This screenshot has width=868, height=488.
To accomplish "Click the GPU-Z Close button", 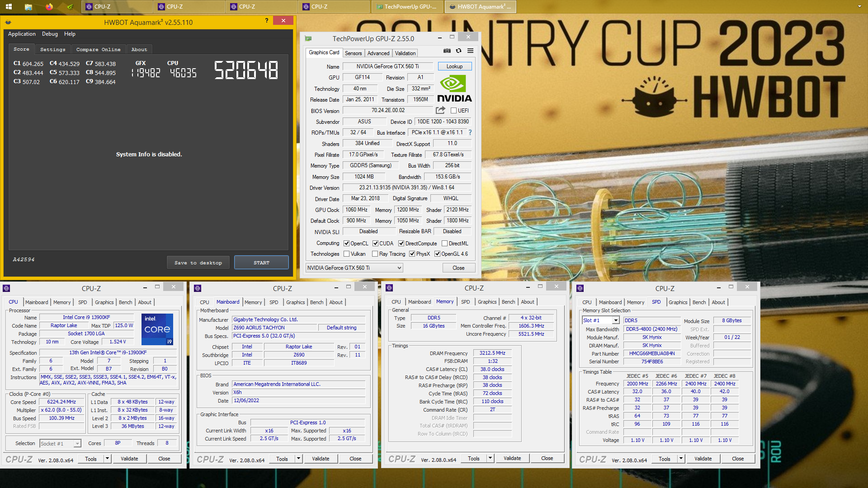I will pyautogui.click(x=458, y=268).
